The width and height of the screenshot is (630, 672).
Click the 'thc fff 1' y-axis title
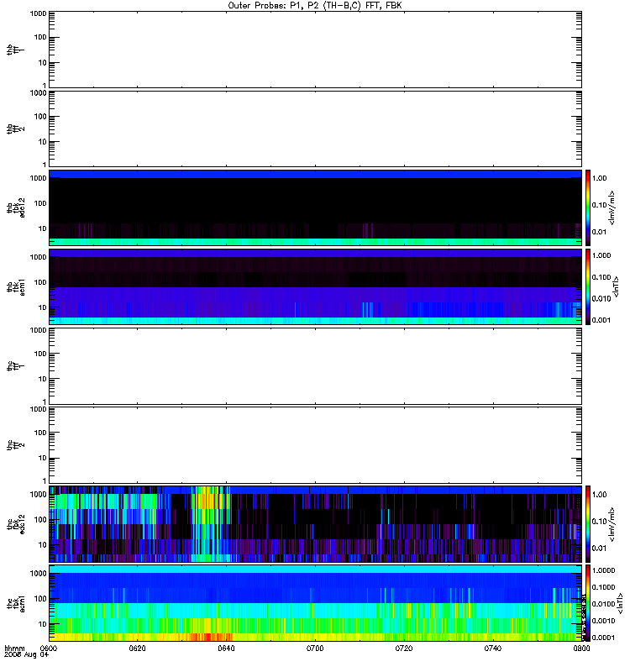[15, 366]
